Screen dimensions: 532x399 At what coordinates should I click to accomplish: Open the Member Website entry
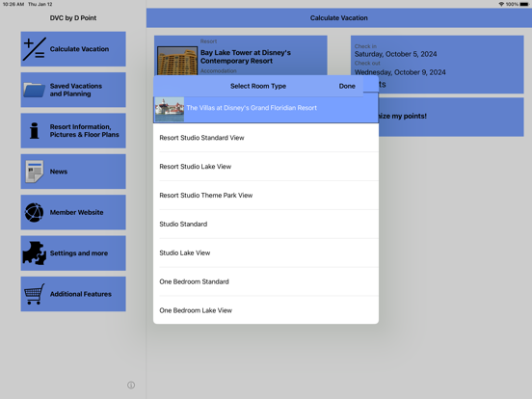pyautogui.click(x=73, y=212)
